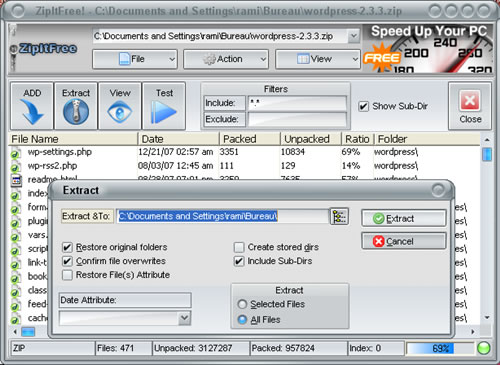Viewport: 500px width, 365px height.
Task: Confirm with the green Extract button
Action: click(x=404, y=219)
